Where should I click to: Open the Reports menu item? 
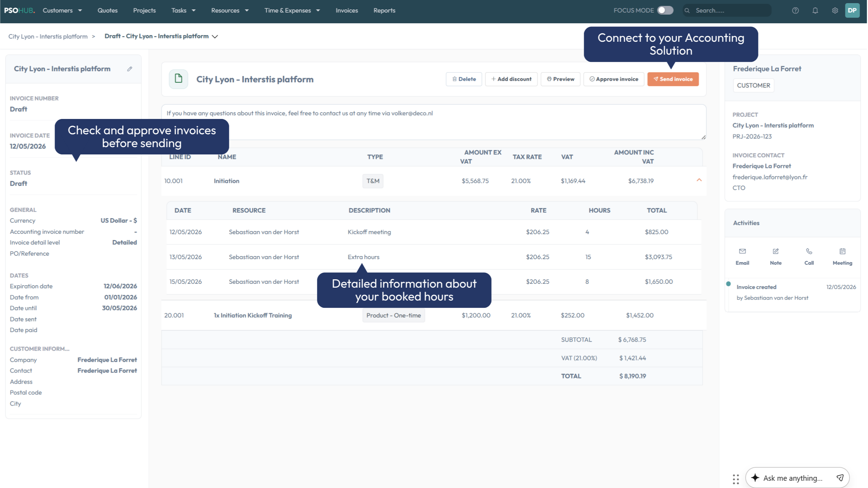coord(384,10)
